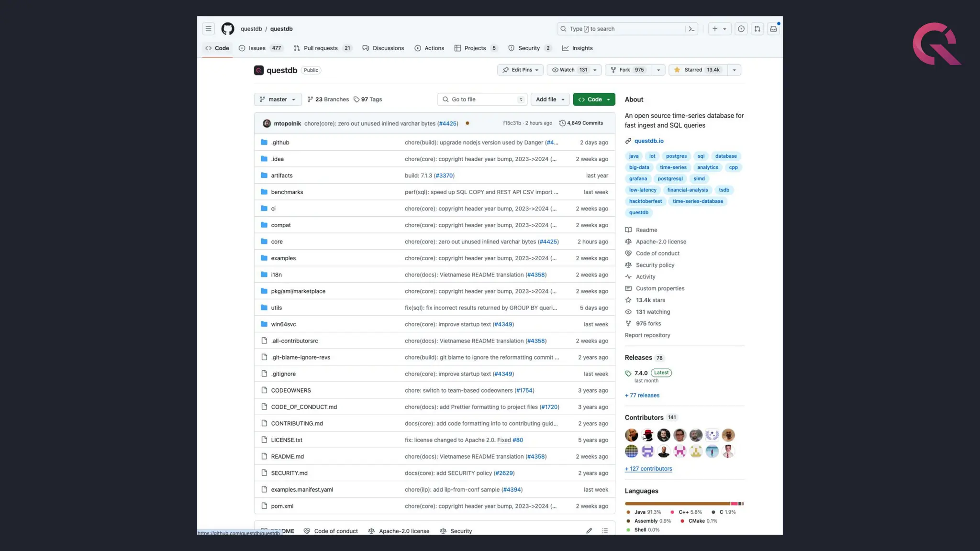This screenshot has width=980, height=551.
Task: Open the Edit Pins dropdown
Action: tap(520, 70)
